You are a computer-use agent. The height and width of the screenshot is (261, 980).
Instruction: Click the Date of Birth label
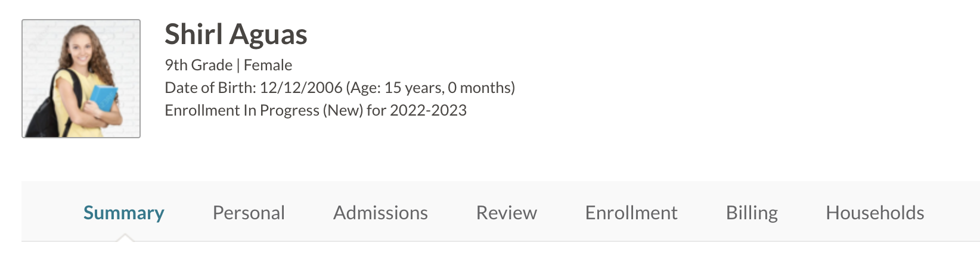pyautogui.click(x=210, y=88)
